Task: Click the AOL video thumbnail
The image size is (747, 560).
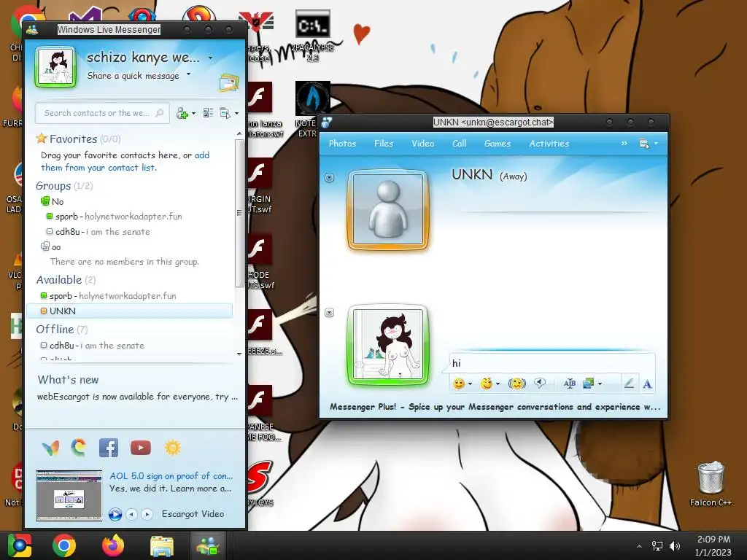Action: coord(69,495)
